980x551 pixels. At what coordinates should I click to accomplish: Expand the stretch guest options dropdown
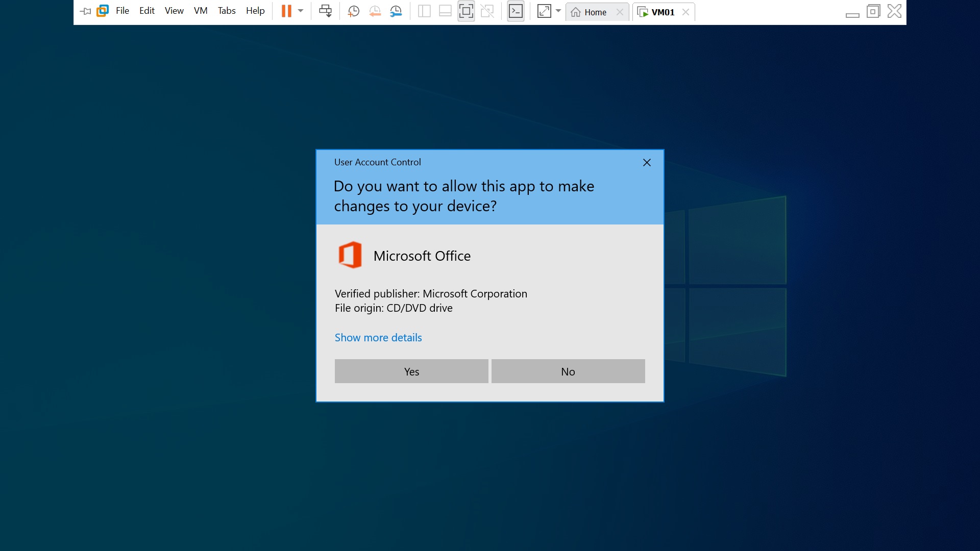(x=558, y=11)
